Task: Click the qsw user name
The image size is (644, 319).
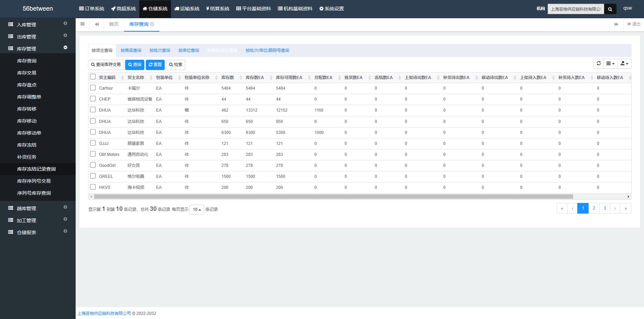Action: tap(627, 8)
